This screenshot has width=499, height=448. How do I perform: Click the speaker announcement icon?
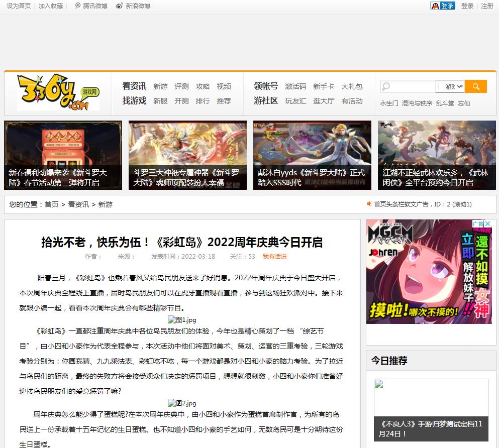(369, 204)
